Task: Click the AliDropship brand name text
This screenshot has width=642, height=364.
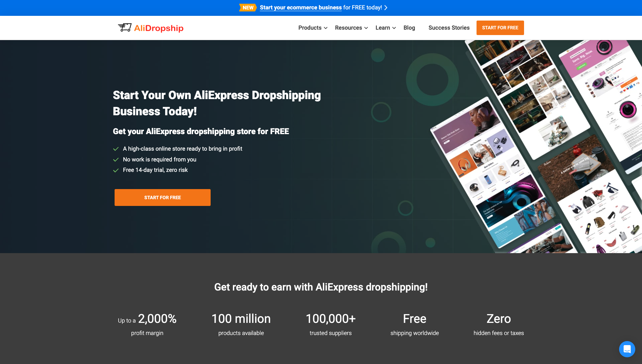Action: [159, 28]
